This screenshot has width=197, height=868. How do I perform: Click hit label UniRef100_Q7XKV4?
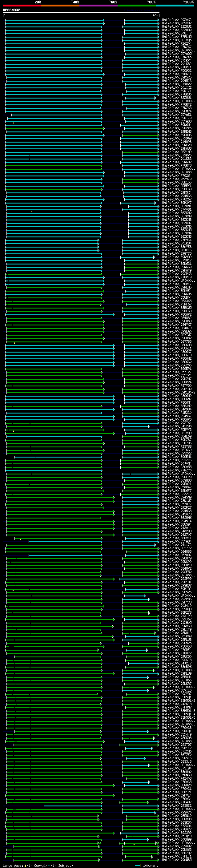[177, 60]
